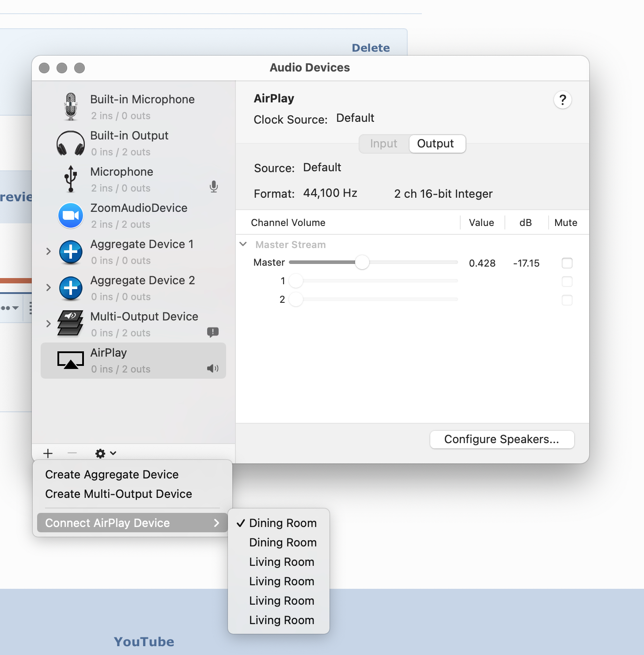This screenshot has width=644, height=655.
Task: Click the ZoomAudioDevice camera icon
Action: [x=71, y=215]
